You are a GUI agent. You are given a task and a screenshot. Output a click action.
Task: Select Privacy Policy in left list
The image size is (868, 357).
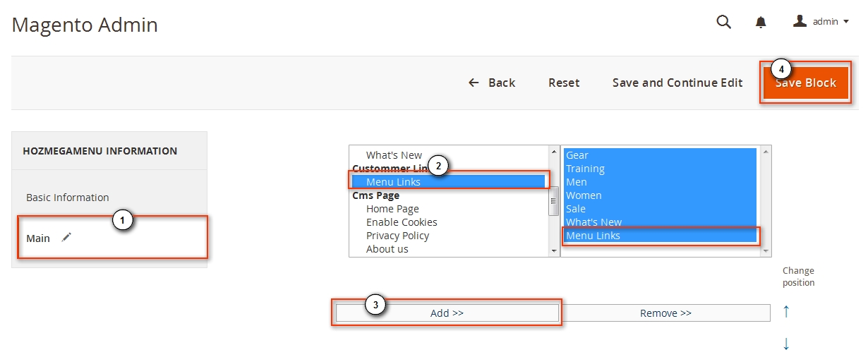[397, 236]
